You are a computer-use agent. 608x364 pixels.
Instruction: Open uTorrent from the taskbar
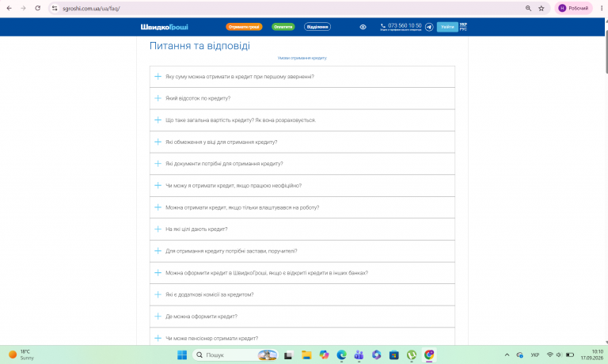[412, 355]
